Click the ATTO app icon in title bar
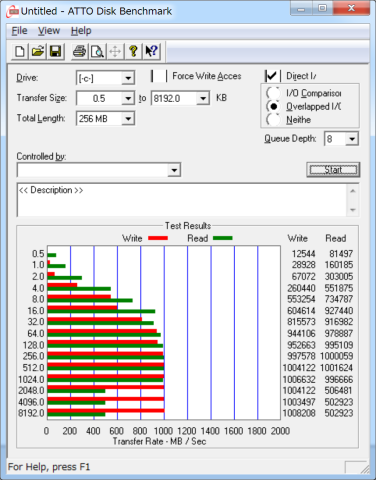The height and width of the screenshot is (480, 376). click(12, 11)
